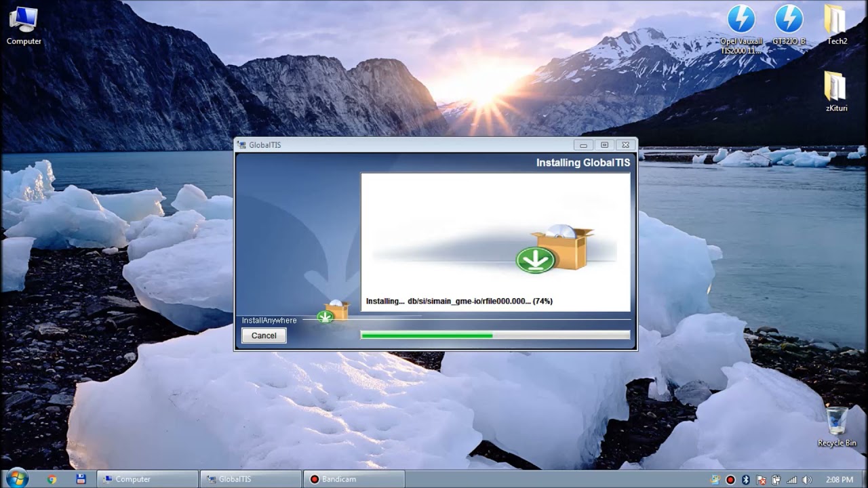This screenshot has width=868, height=488.
Task: Maximize the GlobalTIS installer window
Action: click(x=604, y=145)
